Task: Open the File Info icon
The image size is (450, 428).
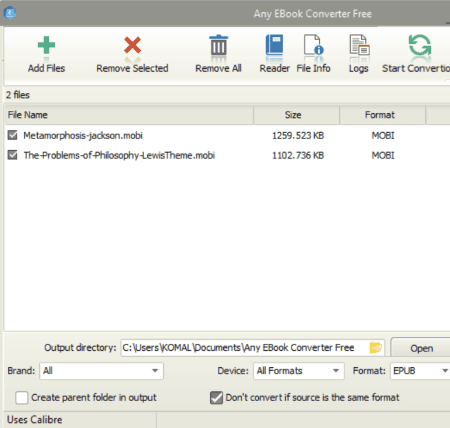Action: coord(313,45)
